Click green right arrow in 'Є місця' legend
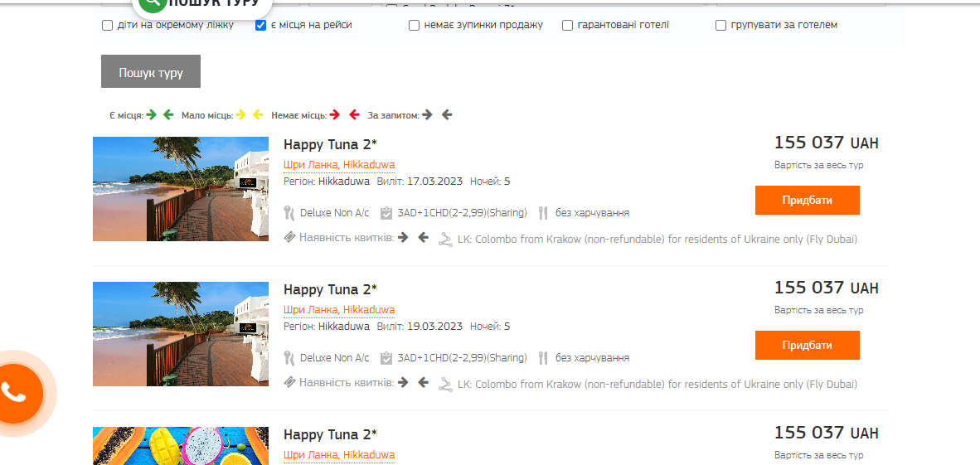The image size is (980, 465). coord(151,115)
